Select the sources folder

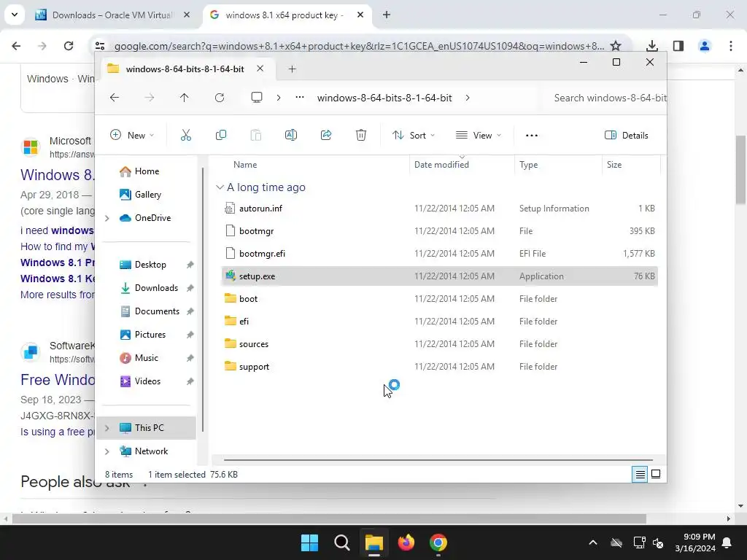tap(440, 344)
